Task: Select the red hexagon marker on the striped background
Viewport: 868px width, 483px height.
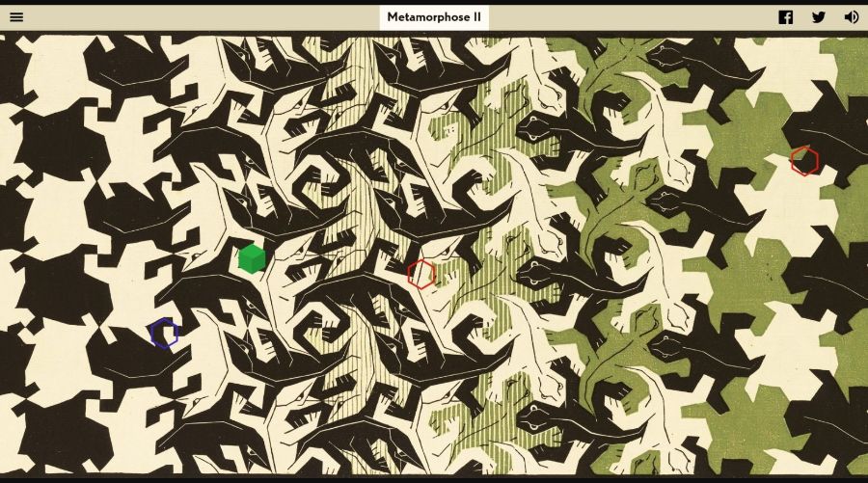Action: pos(421,274)
